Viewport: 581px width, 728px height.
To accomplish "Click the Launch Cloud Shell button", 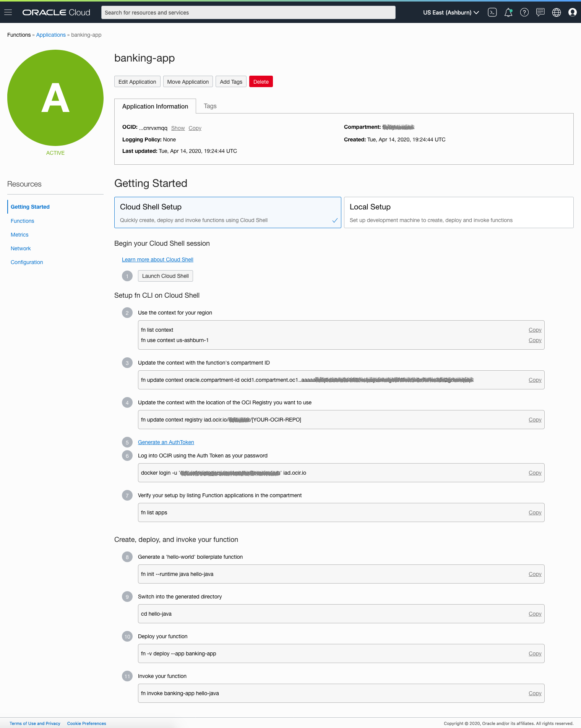I will [166, 276].
